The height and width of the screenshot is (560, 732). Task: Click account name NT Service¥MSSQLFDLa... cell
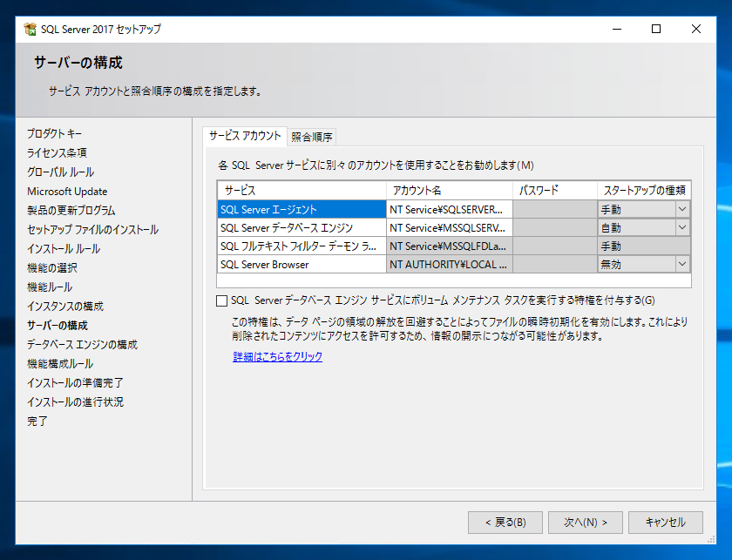point(450,246)
